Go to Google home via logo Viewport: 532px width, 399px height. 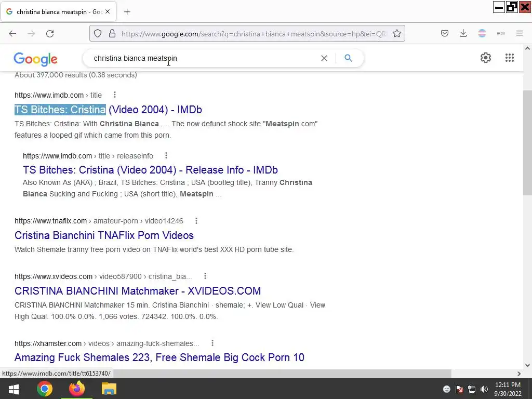pos(36,59)
